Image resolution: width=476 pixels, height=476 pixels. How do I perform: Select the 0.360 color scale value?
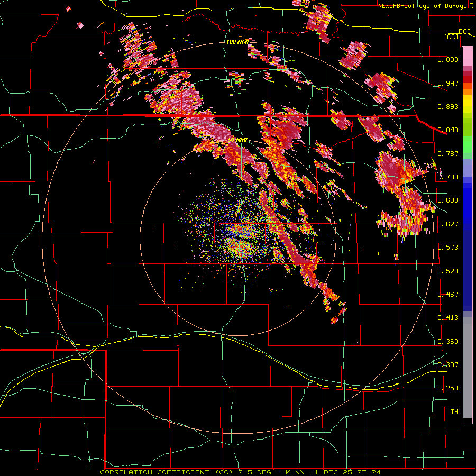click(448, 341)
